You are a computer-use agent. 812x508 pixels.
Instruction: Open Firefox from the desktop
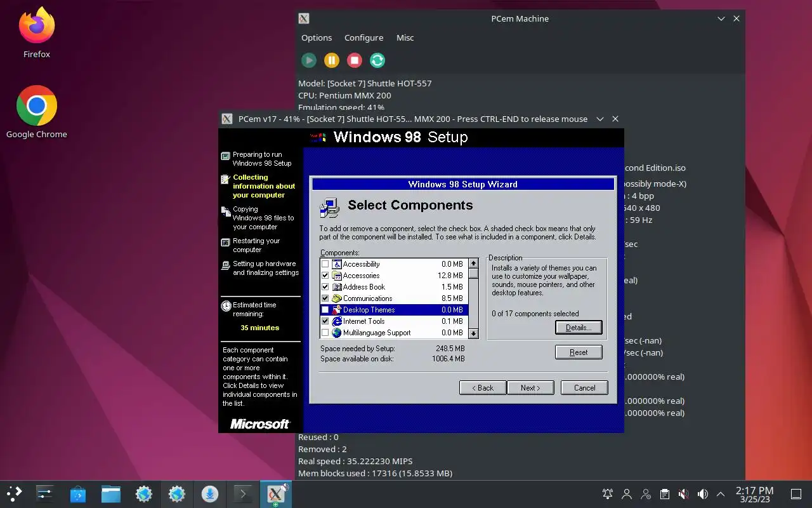click(36, 33)
